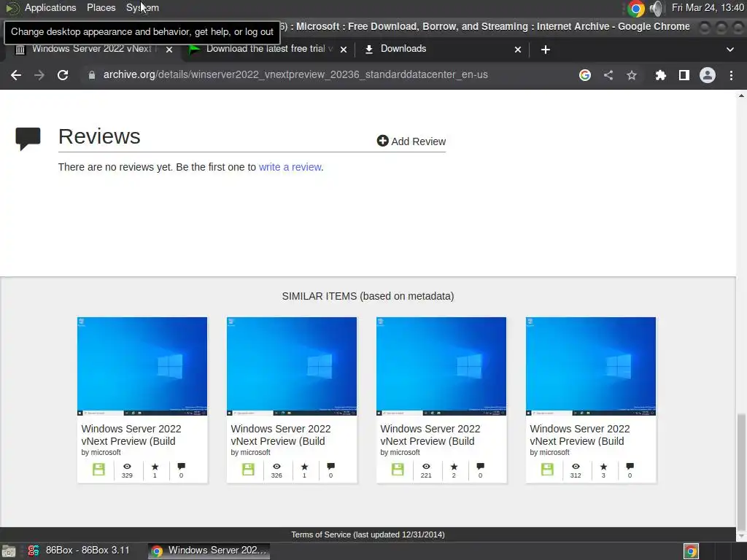Click the Chrome icon in the top panel tray
The image size is (747, 560).
[x=635, y=8]
